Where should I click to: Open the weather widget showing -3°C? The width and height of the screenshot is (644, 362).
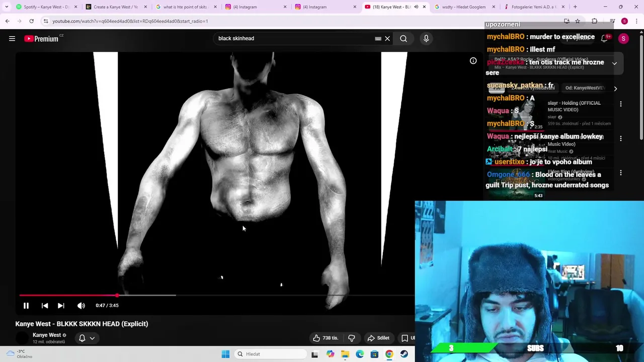pos(19,354)
